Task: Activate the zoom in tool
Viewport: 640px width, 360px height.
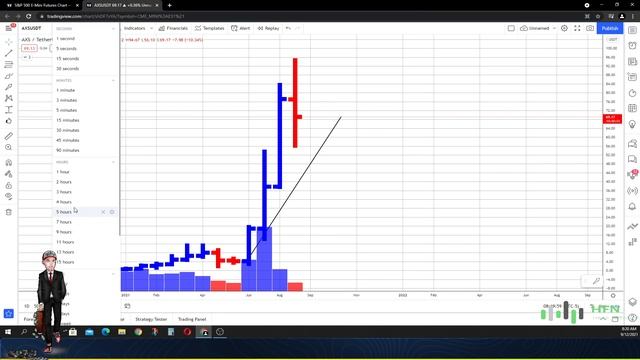Action: [x=9, y=147]
